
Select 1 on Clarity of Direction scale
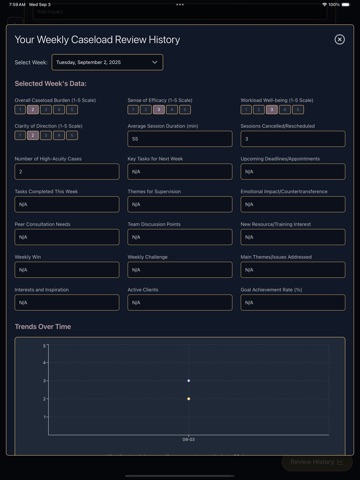pyautogui.click(x=20, y=135)
